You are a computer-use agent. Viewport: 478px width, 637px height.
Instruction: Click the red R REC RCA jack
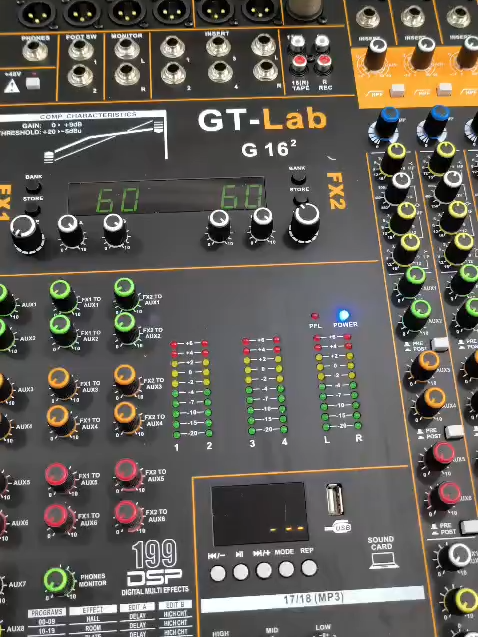[324, 62]
